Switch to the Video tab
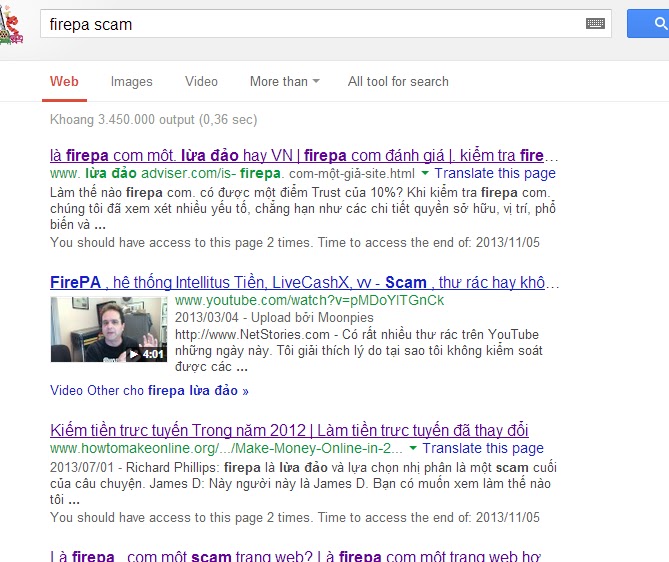669x562 pixels. [201, 82]
